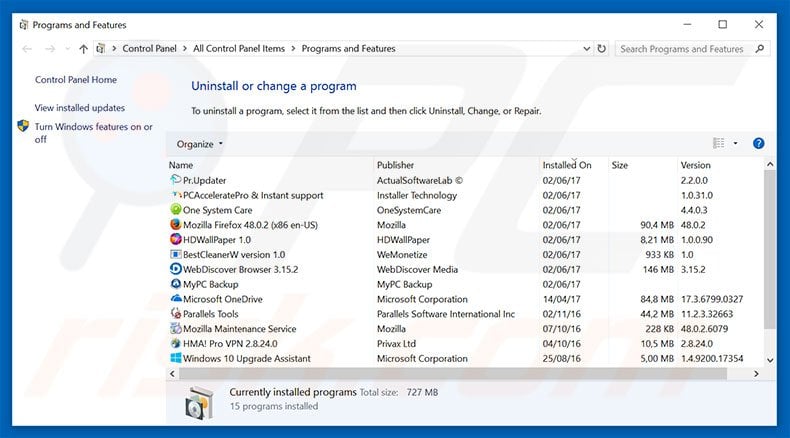Screen dimensions: 790x438
Task: Click the Windows features shield icon
Action: click(x=23, y=126)
